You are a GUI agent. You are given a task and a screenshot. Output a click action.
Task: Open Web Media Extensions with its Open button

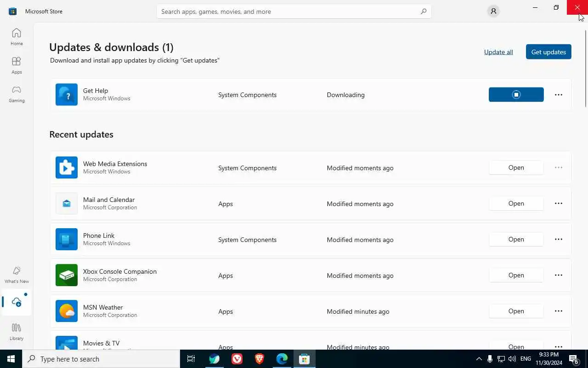(x=516, y=167)
